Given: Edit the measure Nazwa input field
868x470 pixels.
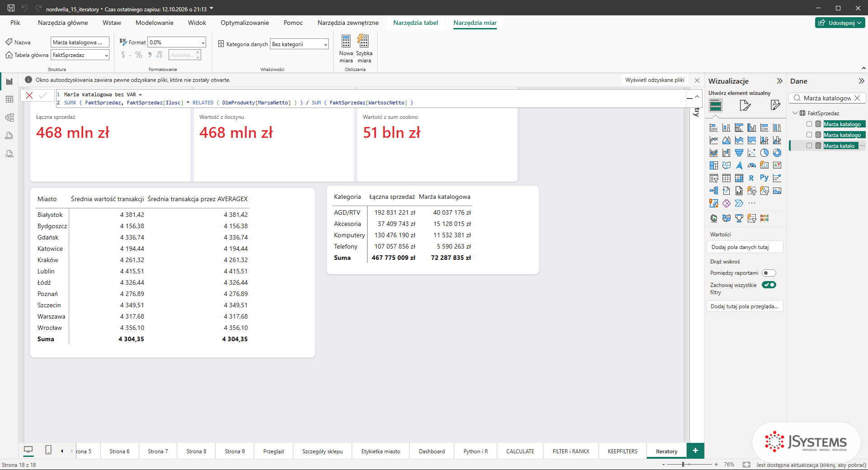Looking at the screenshot, I should coord(80,42).
